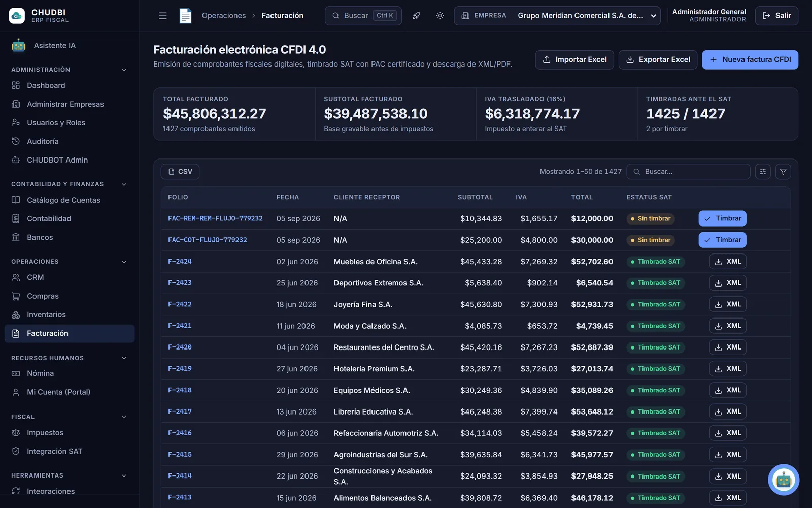This screenshot has height=508, width=812.
Task: Open the Empresa selector dropdown
Action: pyautogui.click(x=557, y=16)
